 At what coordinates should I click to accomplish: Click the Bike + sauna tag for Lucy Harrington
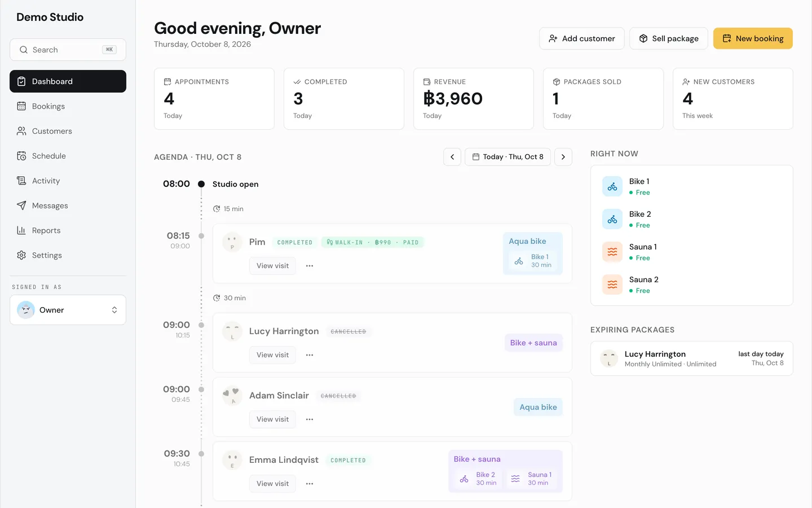click(533, 343)
